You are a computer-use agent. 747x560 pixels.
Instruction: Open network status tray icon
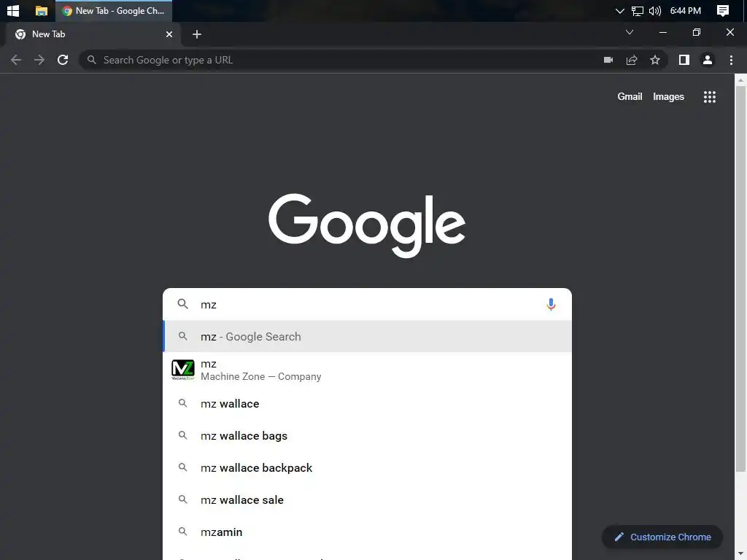[637, 10]
